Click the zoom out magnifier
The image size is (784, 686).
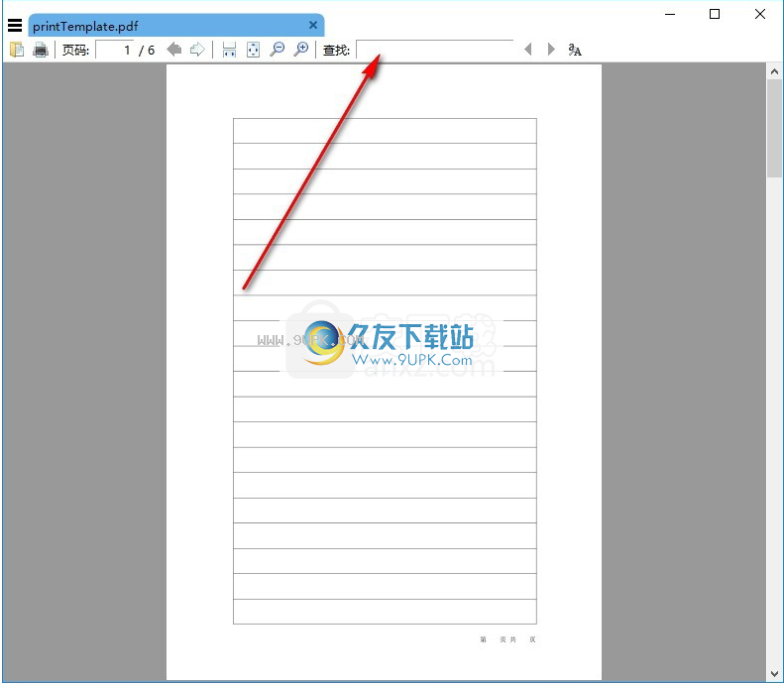277,49
